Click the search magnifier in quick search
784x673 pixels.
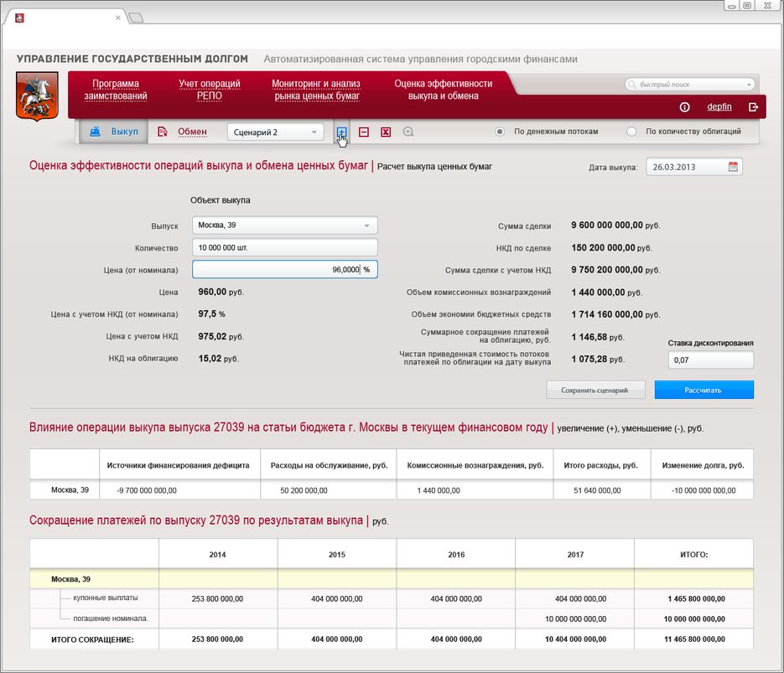tap(632, 85)
